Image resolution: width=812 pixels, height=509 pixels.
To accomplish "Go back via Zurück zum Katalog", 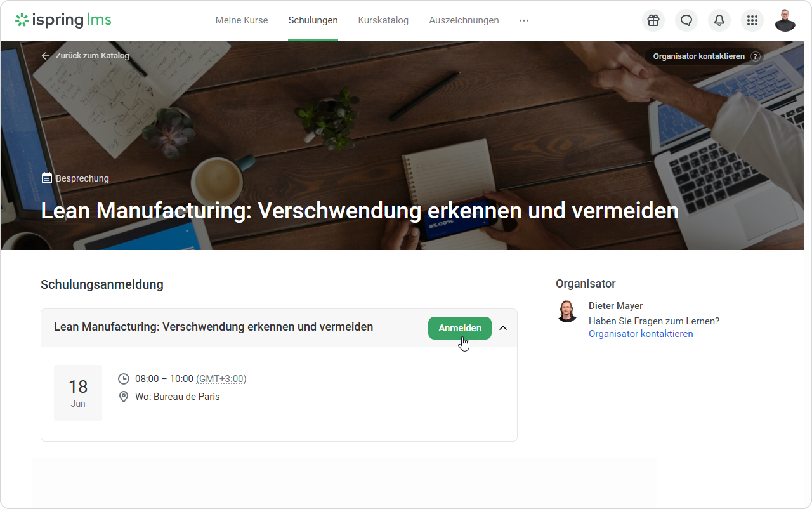I will (x=92, y=56).
